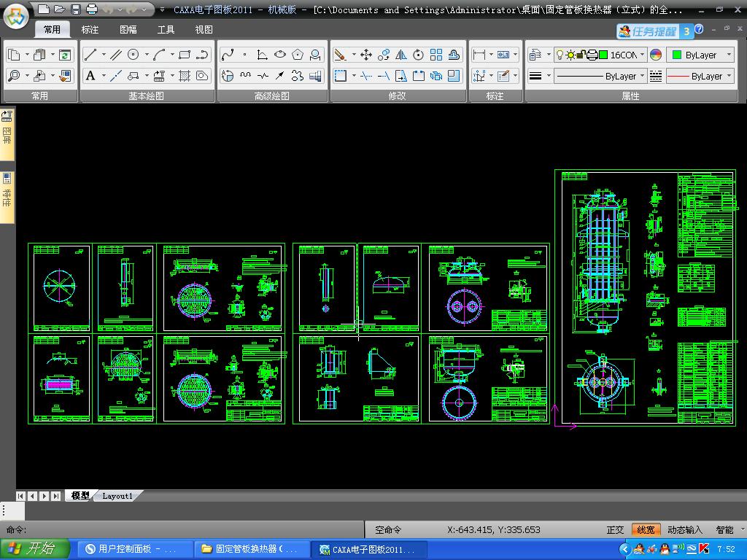Select the rotate tool in modify panel
Screen dimensions: 747x560
(x=419, y=55)
